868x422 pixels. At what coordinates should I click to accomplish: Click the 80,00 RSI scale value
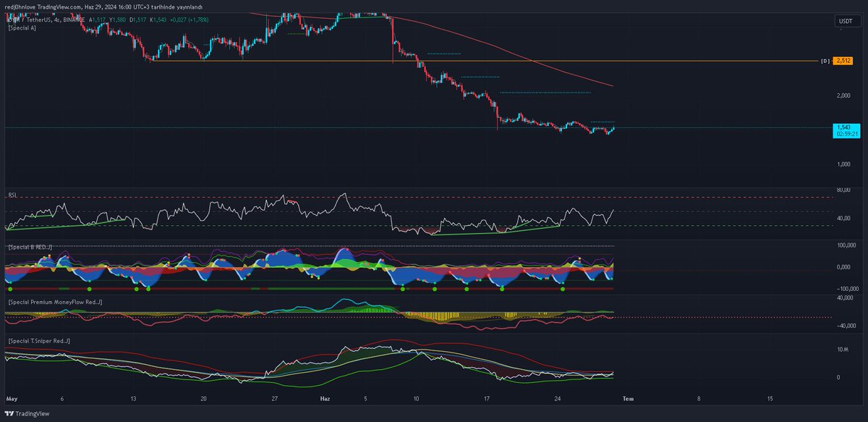click(x=843, y=190)
